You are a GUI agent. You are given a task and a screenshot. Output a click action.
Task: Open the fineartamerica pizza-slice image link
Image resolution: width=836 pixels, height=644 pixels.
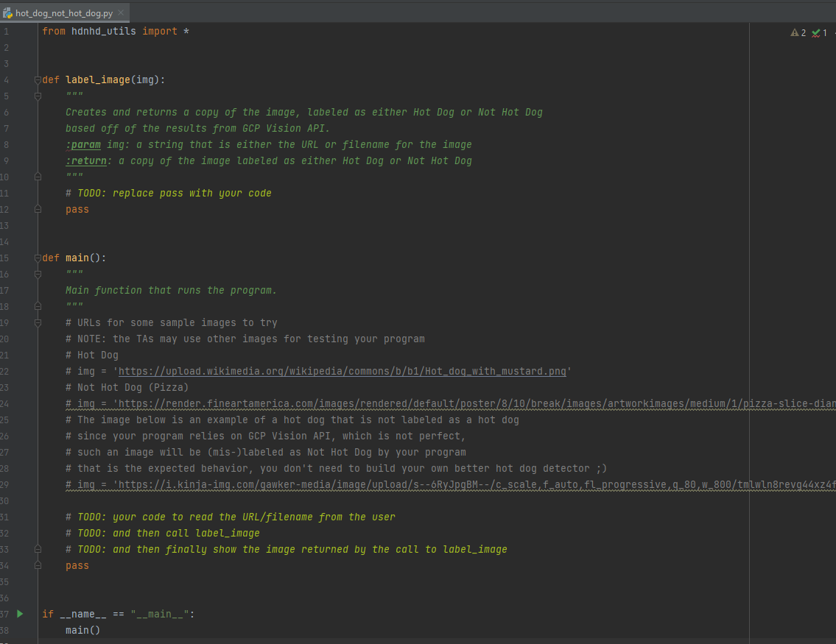(442, 403)
